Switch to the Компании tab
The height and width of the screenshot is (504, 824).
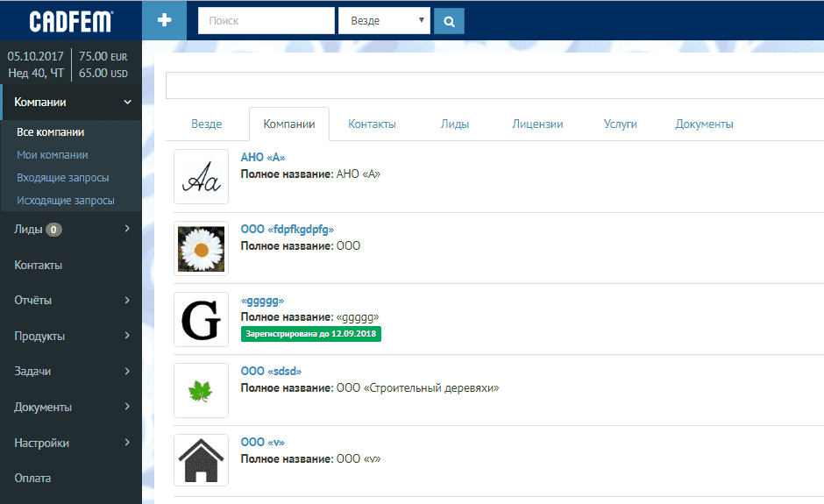289,124
